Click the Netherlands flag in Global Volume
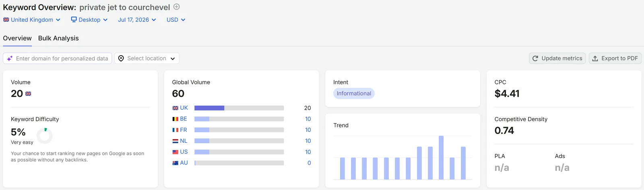The height and width of the screenshot is (190, 644). coord(175,141)
